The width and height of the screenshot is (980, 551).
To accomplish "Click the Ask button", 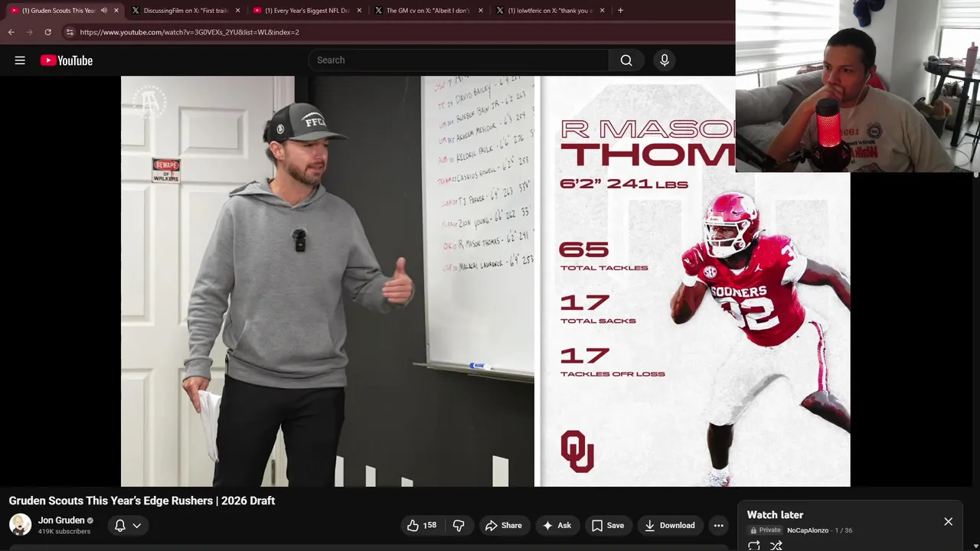I will click(x=557, y=526).
